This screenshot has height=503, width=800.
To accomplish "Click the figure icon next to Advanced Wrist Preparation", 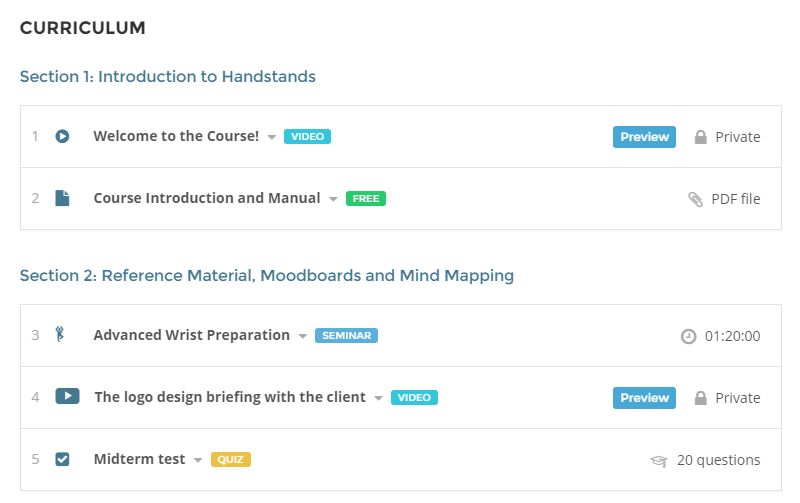I will pos(60,334).
